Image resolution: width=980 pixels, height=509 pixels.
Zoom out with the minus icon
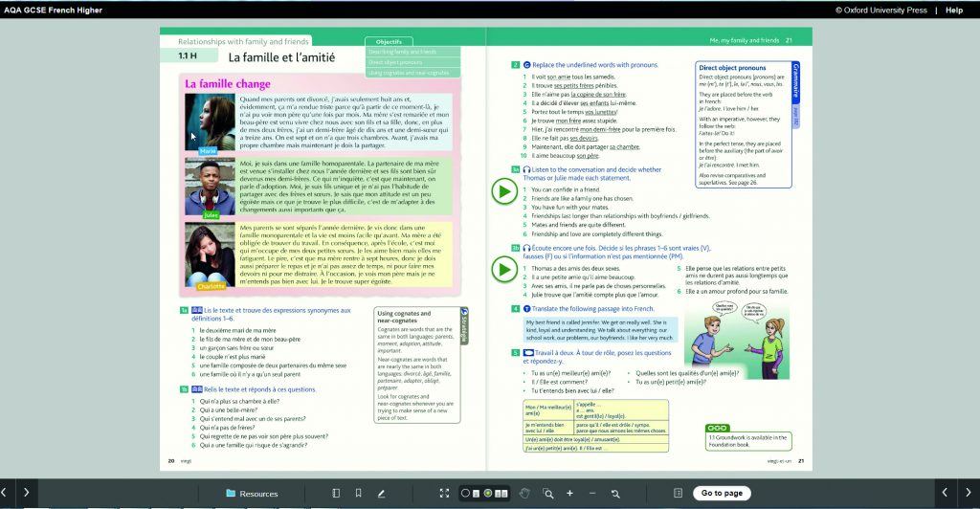tap(592, 494)
